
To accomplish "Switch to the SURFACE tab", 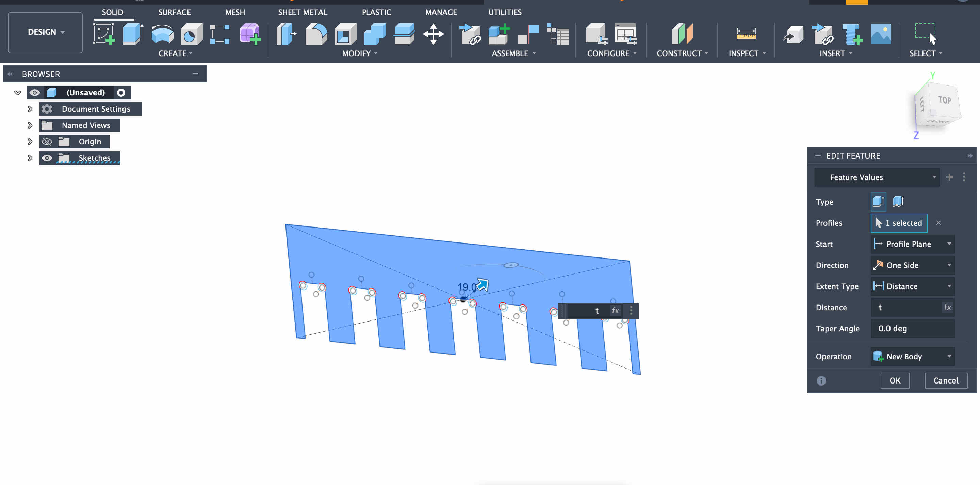I will (x=174, y=12).
